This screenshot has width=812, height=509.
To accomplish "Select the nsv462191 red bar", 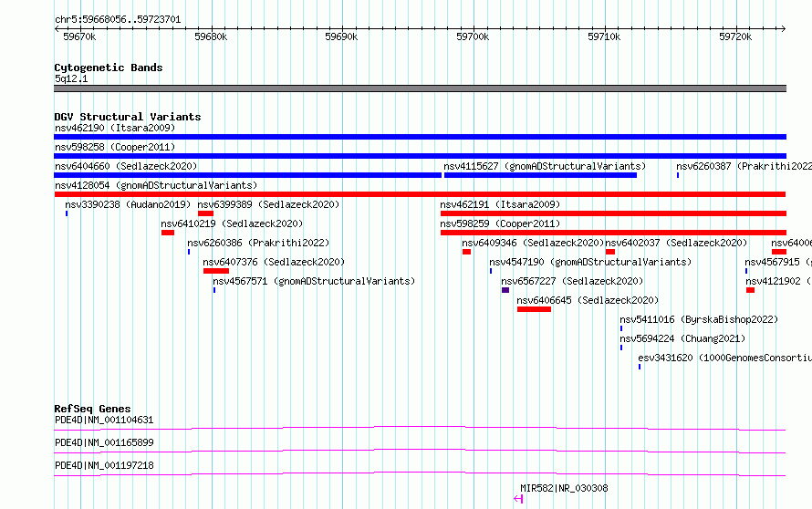I will (613, 213).
